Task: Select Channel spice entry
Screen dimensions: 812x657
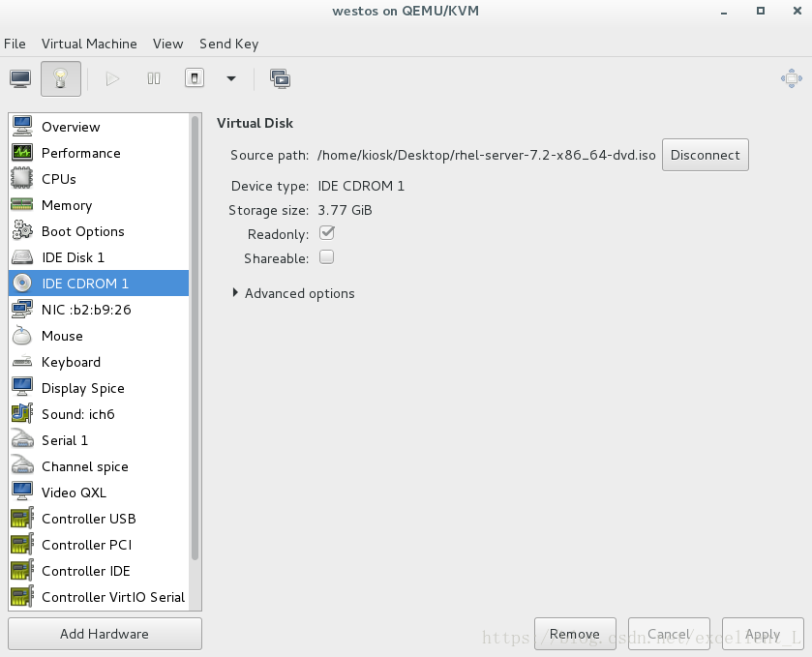Action: (x=99, y=466)
